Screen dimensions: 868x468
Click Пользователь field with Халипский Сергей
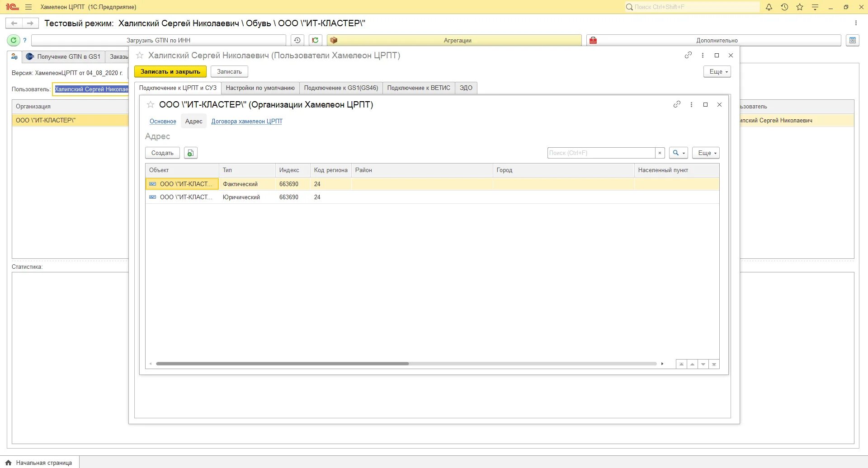click(90, 89)
